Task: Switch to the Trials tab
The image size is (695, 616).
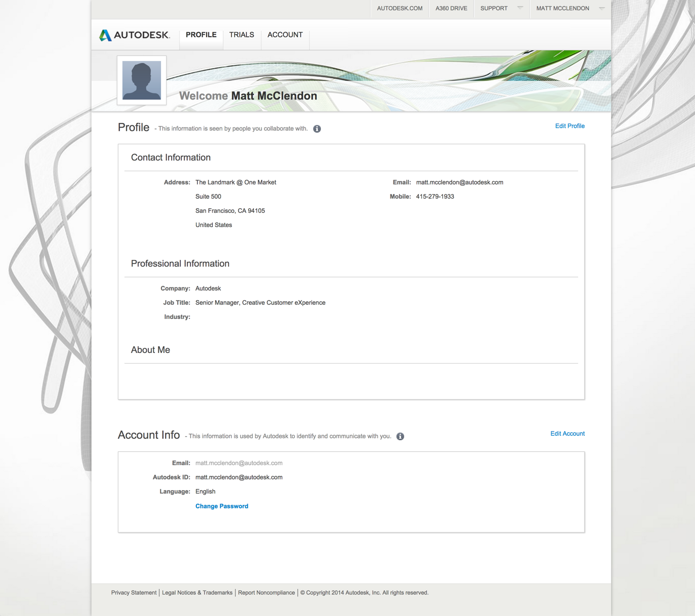Action: click(x=242, y=35)
